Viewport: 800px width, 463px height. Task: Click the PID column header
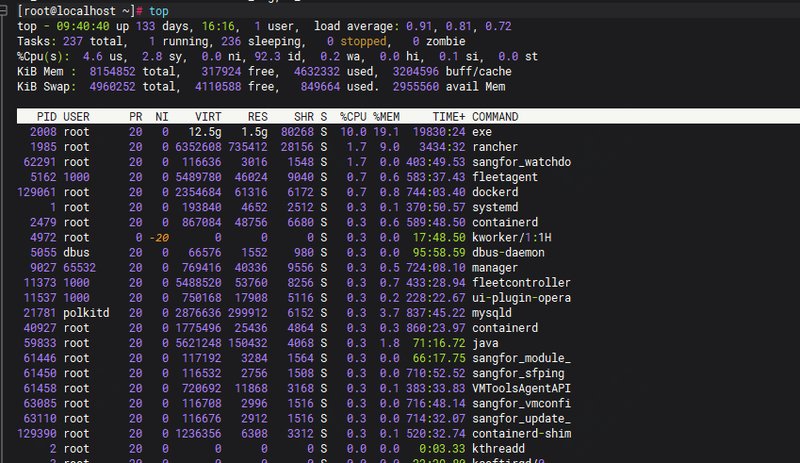(46, 117)
